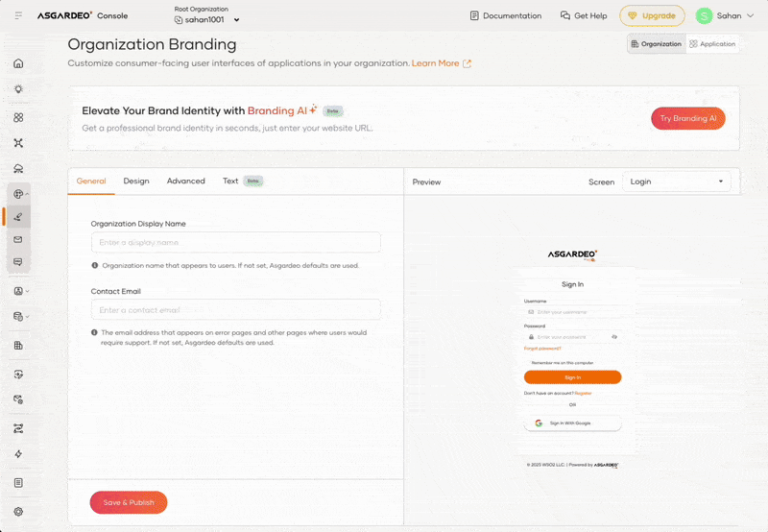Expand the Sahan user menu chevron
The height and width of the screenshot is (532, 768).
tap(750, 15)
